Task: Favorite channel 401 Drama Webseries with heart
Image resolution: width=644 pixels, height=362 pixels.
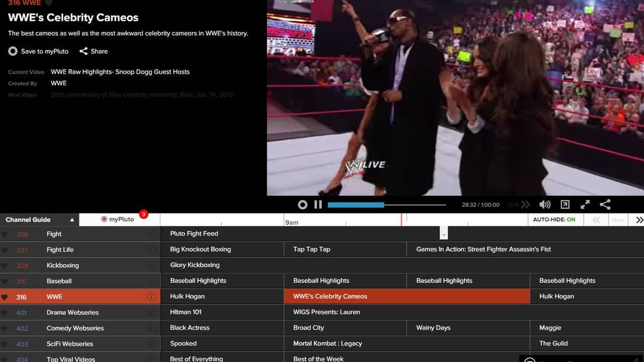Action: [5, 313]
